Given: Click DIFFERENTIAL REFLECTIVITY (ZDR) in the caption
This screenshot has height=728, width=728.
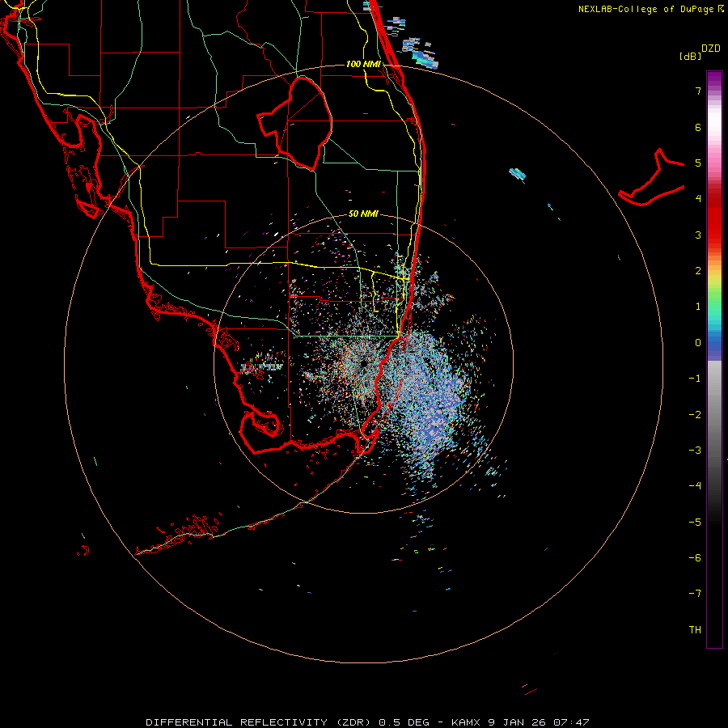Looking at the screenshot, I should (260, 722).
